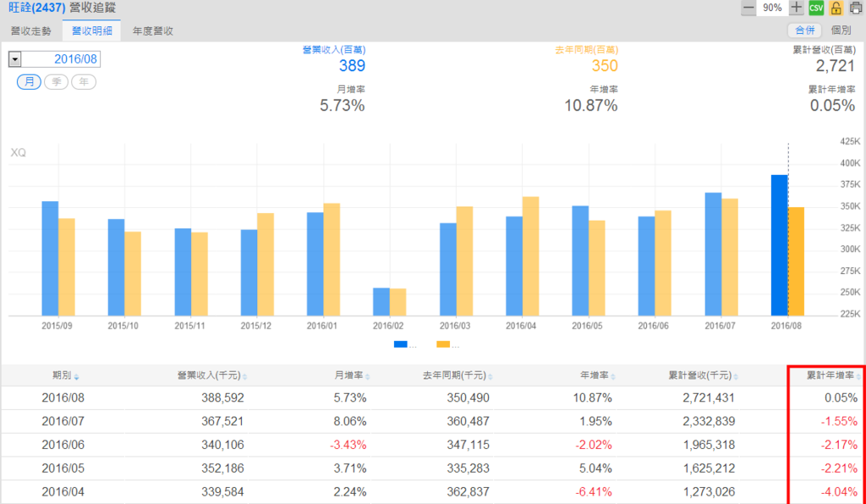The height and width of the screenshot is (504, 866).
Task: Select the 季 (quarterly) period option
Action: point(57,82)
